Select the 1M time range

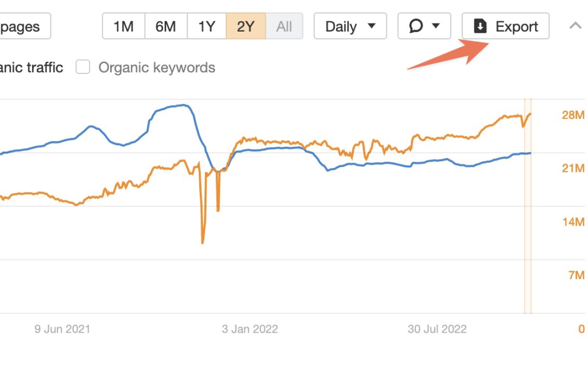(x=123, y=26)
